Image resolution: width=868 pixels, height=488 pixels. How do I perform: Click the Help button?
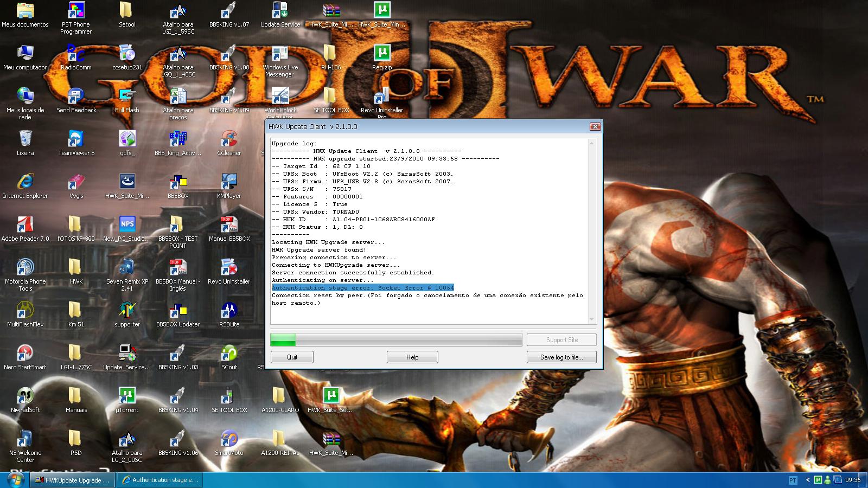[x=412, y=357]
